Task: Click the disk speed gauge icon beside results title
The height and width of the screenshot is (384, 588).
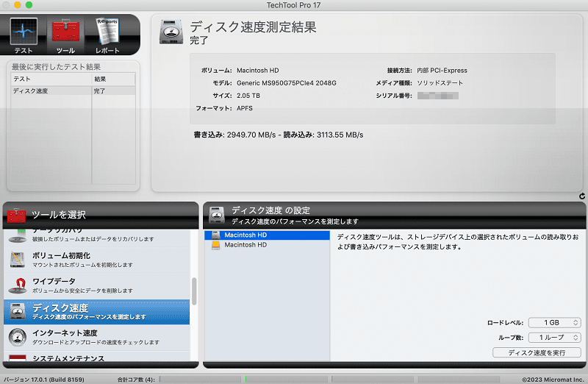Action: 171,32
